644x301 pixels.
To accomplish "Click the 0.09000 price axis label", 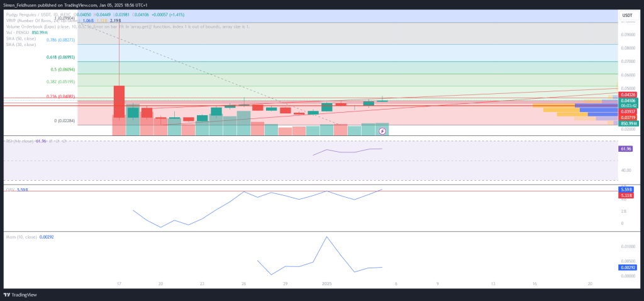I will [627, 35].
